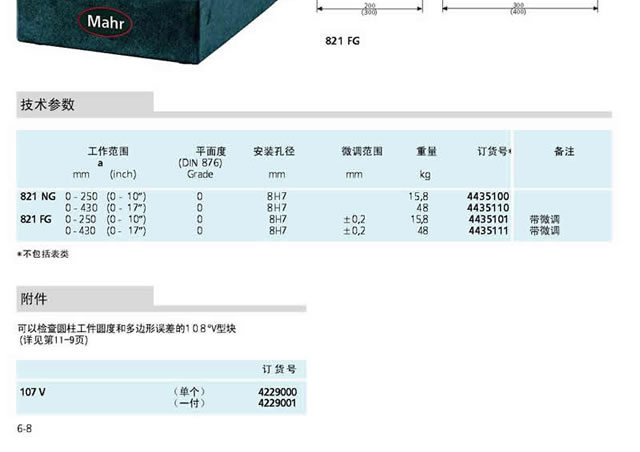
Task: Click the '订 货 号' header in accessories table
Action: [279, 369]
